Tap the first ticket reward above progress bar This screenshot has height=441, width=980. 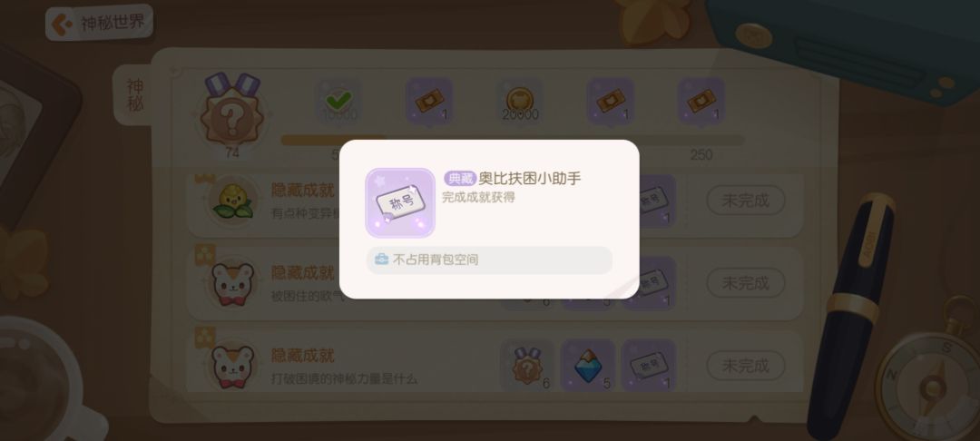(428, 102)
